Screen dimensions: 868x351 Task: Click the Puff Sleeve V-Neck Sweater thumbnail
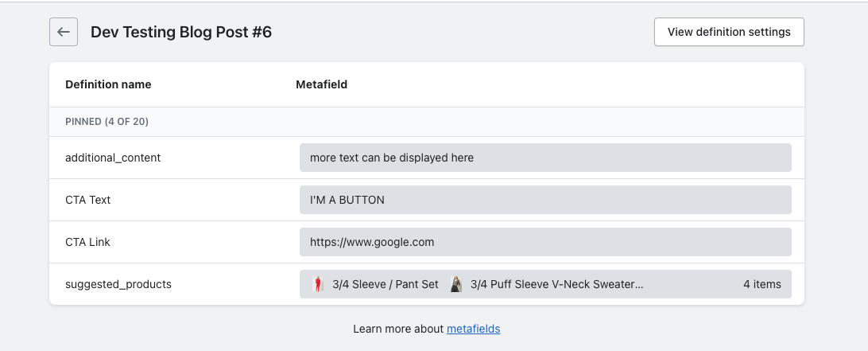(x=456, y=284)
